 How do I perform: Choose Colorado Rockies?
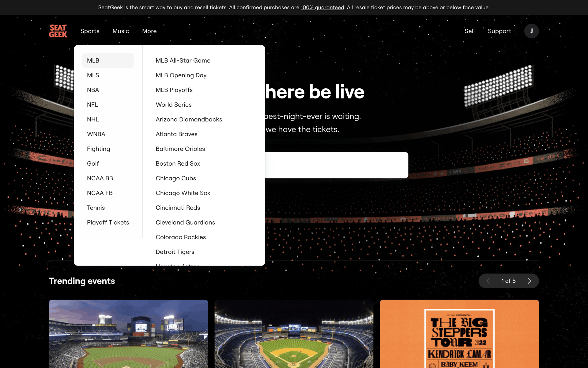(181, 237)
